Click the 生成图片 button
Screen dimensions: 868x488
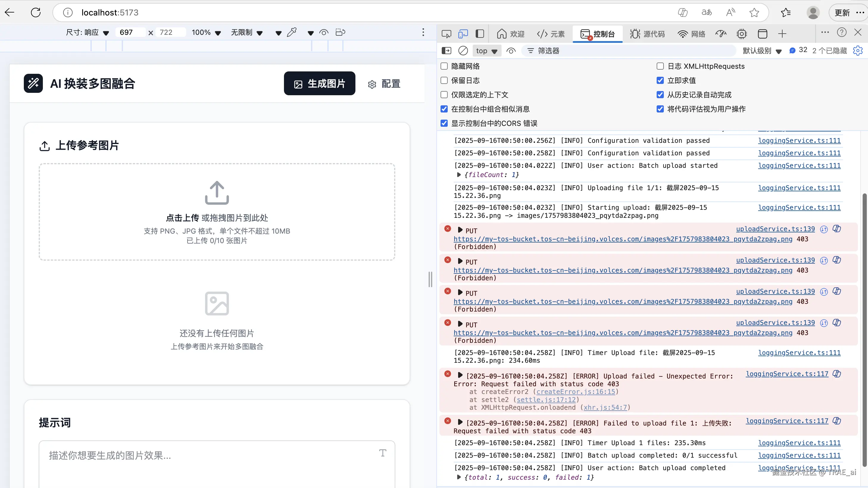[x=319, y=83]
